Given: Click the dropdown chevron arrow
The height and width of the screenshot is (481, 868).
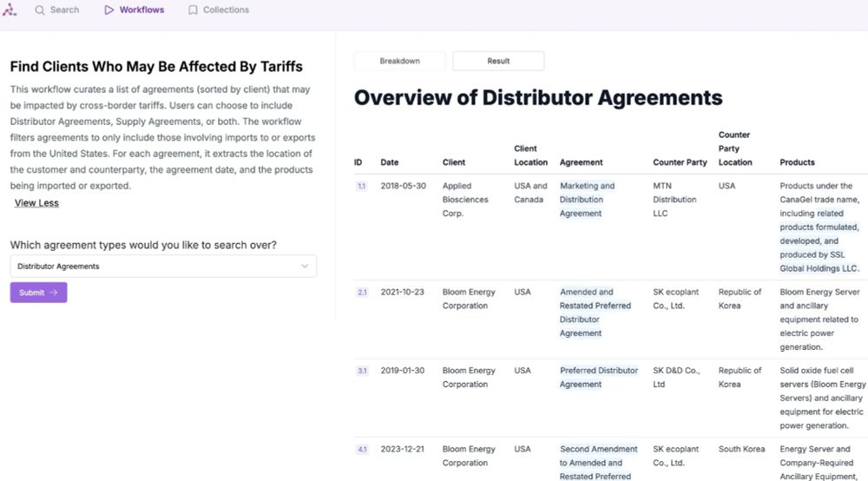Looking at the screenshot, I should (x=305, y=267).
